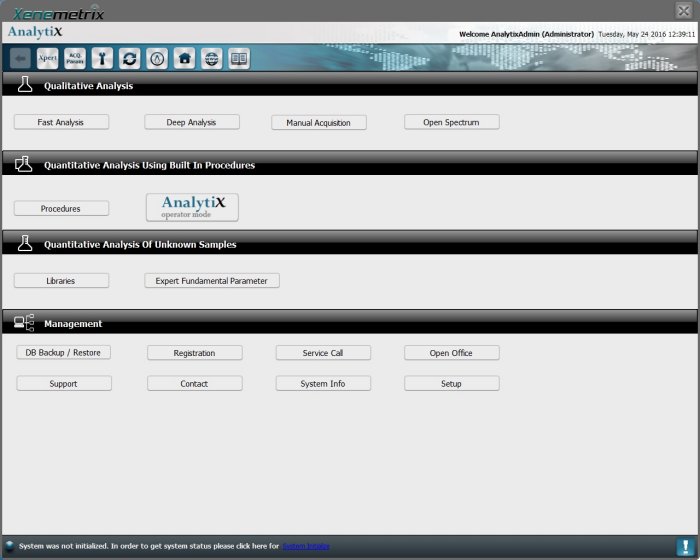Click the ACQ Param toolbar icon
The height and width of the screenshot is (560, 700).
coord(74,59)
